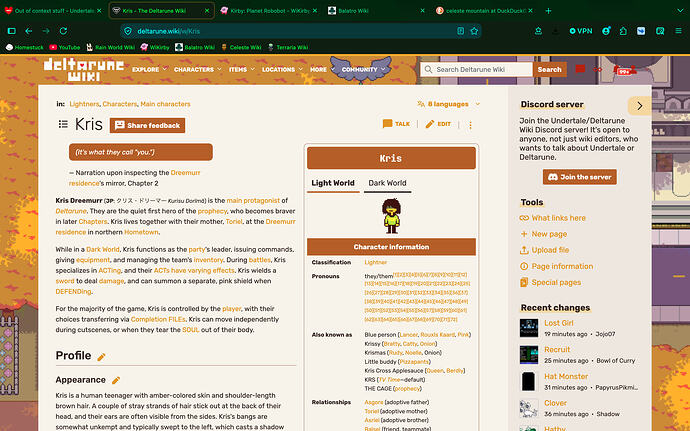Open the user profile icon in wiki header
This screenshot has width=690, height=431.
tap(633, 69)
